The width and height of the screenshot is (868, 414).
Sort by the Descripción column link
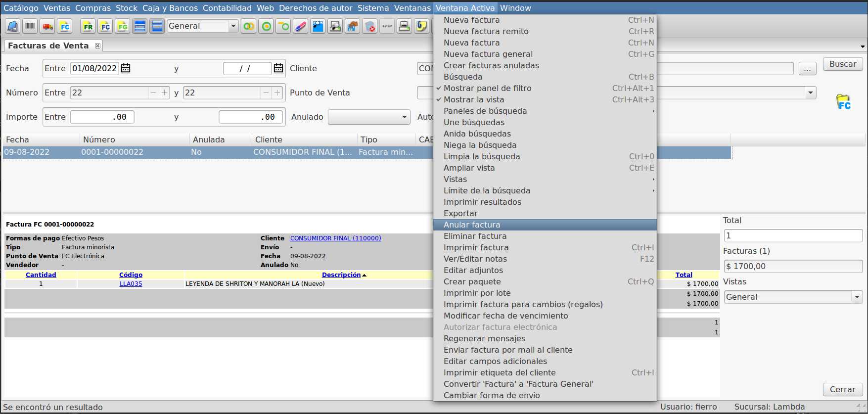341,275
